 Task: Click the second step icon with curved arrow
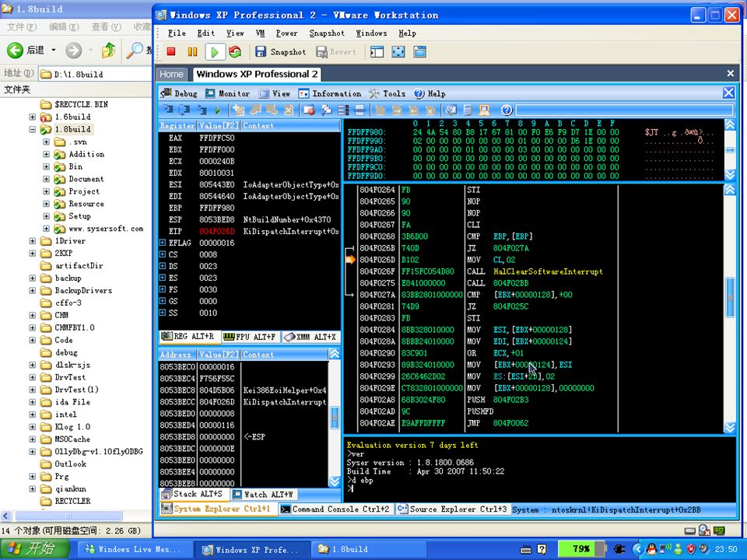click(x=184, y=110)
